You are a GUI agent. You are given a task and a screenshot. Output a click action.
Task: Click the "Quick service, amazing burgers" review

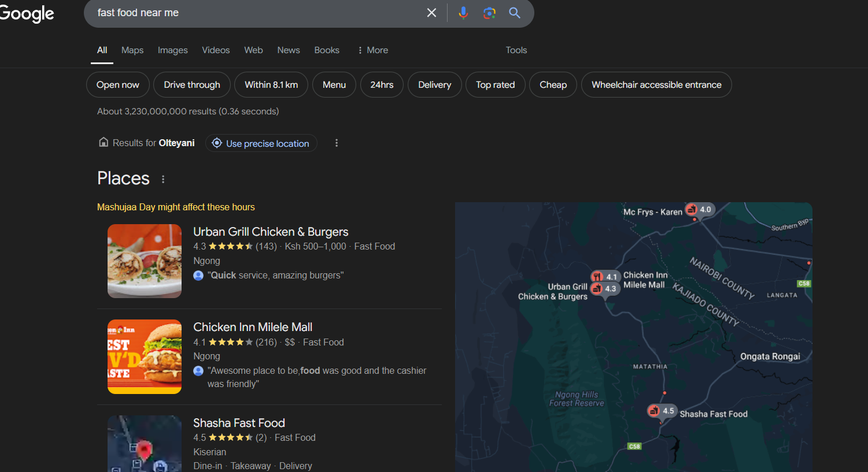tap(276, 276)
